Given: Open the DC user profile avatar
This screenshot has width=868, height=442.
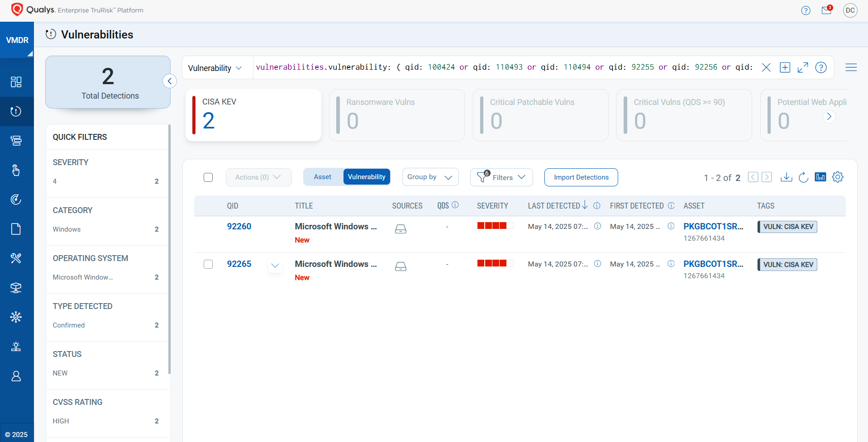Looking at the screenshot, I should click(x=850, y=10).
